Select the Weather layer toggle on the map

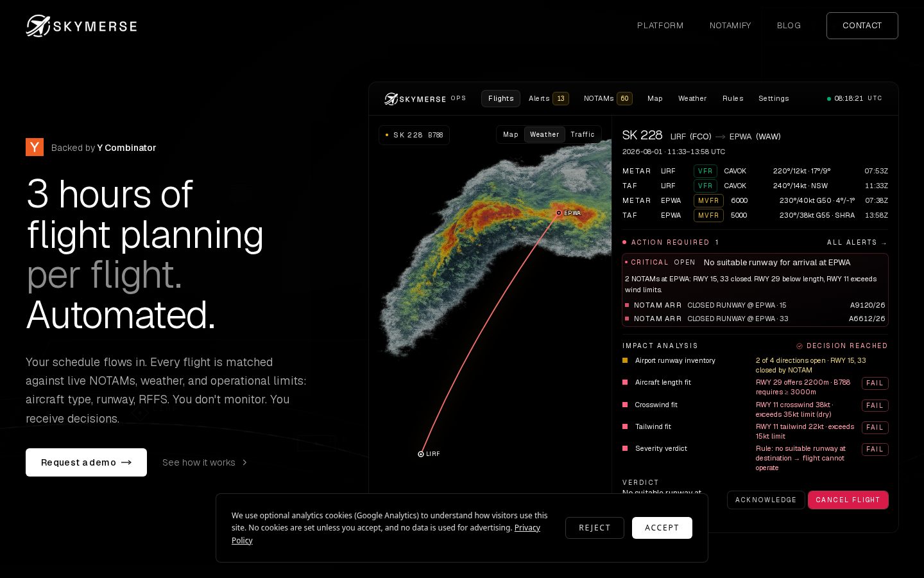(x=545, y=134)
